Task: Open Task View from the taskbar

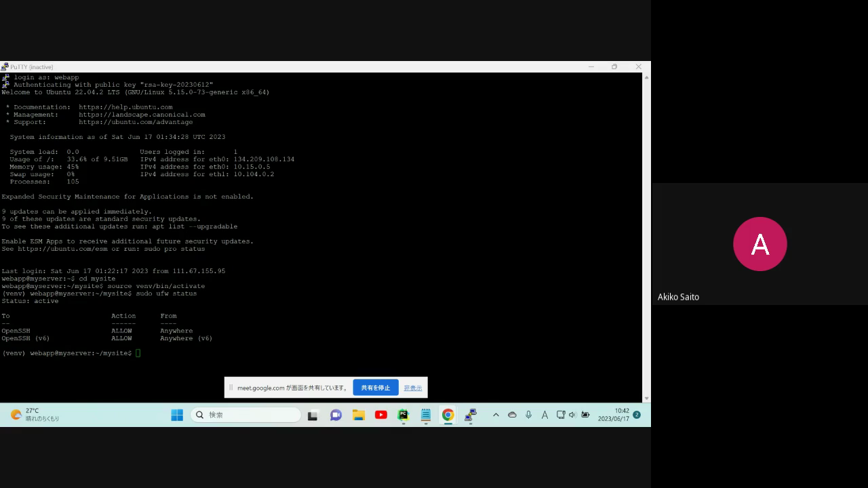Action: [313, 415]
